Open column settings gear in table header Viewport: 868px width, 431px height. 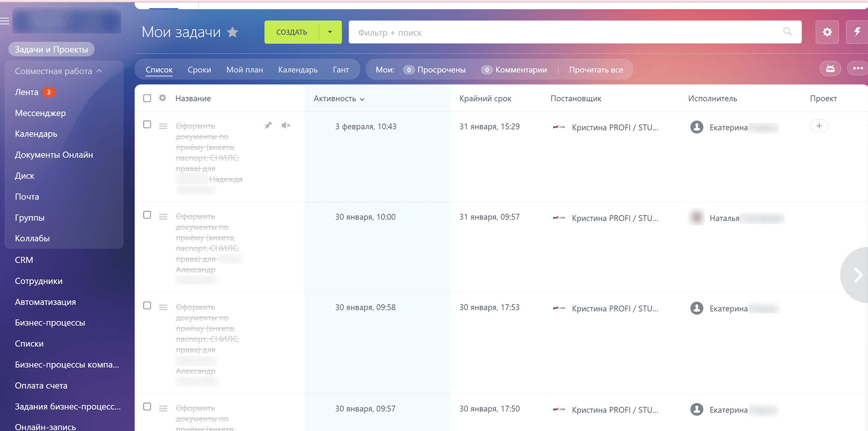tap(163, 98)
